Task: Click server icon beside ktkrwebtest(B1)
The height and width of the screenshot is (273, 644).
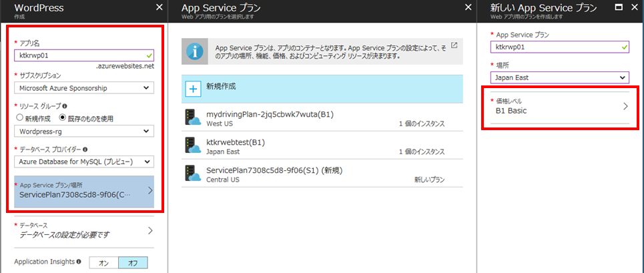Action: pyautogui.click(x=193, y=146)
